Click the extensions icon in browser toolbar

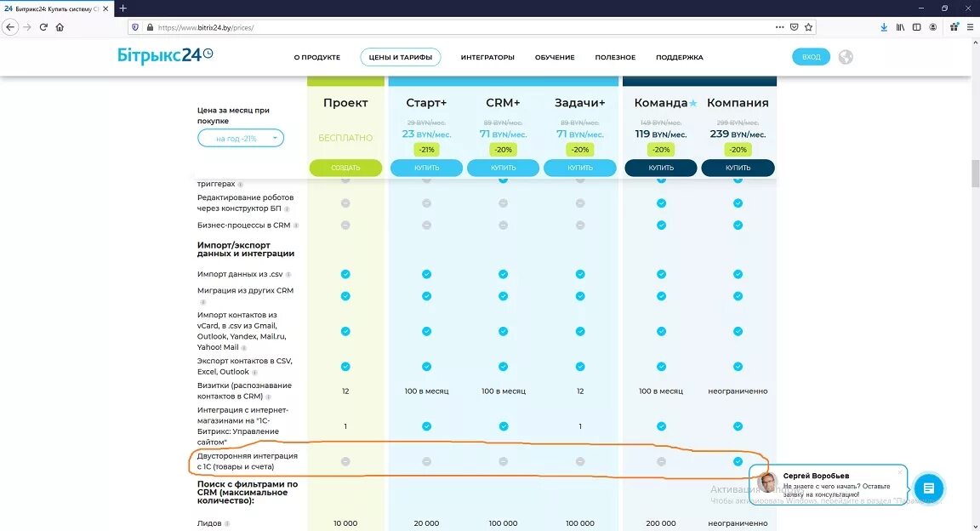(x=954, y=27)
